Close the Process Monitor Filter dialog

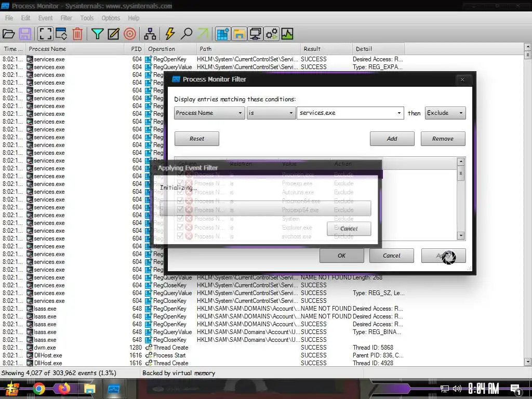tap(462, 79)
